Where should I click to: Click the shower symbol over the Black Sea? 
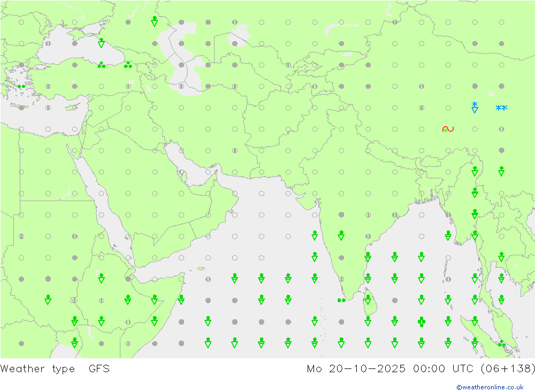click(x=101, y=43)
